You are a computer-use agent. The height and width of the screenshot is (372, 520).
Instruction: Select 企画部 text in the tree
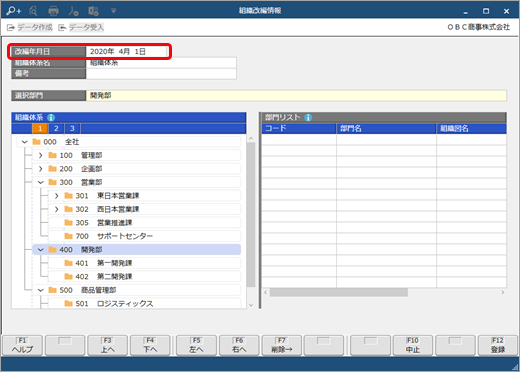point(92,169)
